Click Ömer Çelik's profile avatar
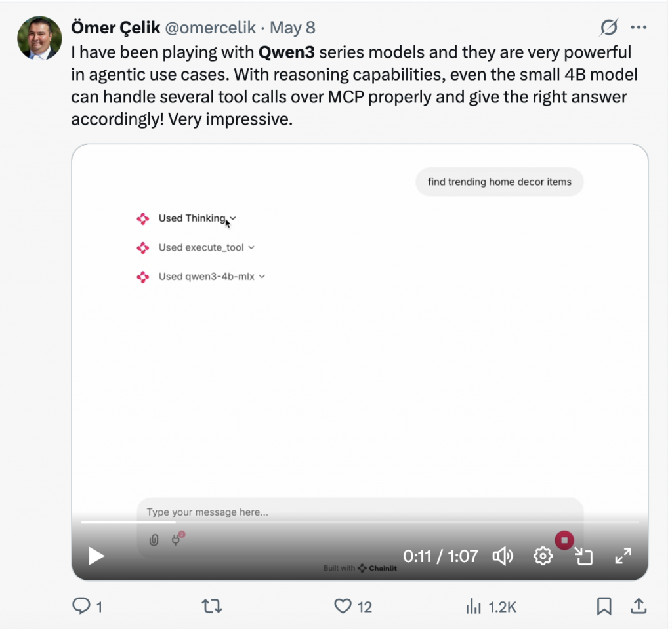The height and width of the screenshot is (629, 672). click(x=39, y=38)
